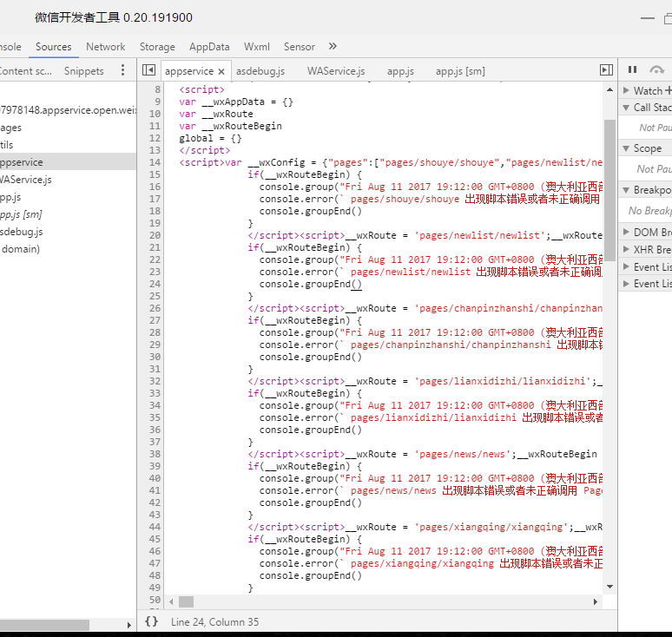
Task: Set breakpoint on line number 38
Action: click(155, 454)
